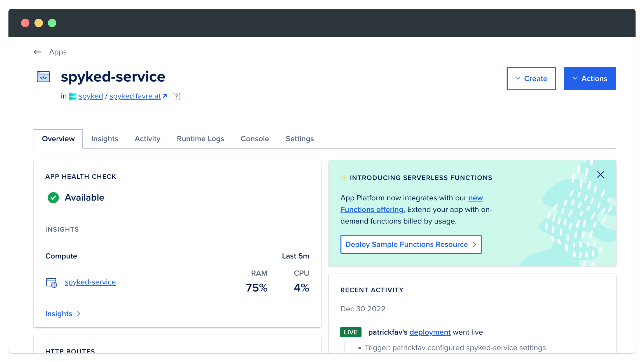Click the question mark help icon
This screenshot has width=644, height=362.
click(176, 97)
